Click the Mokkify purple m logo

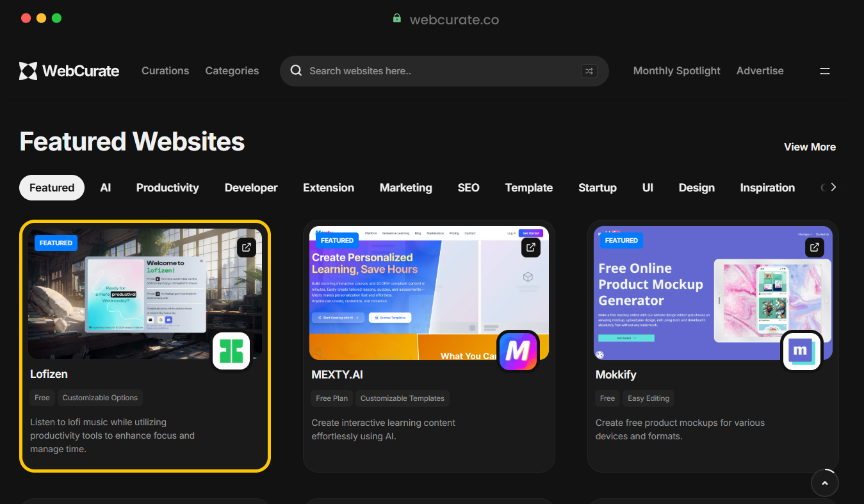tap(801, 351)
